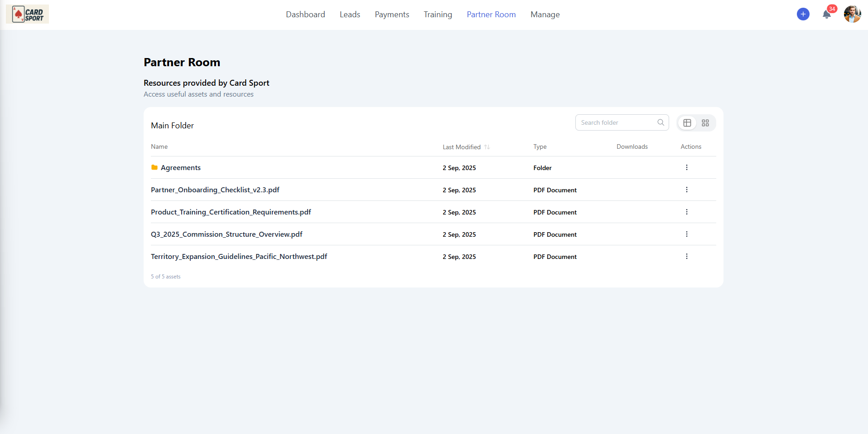The width and height of the screenshot is (868, 434).
Task: Click the Card Sport logo
Action: point(28,15)
